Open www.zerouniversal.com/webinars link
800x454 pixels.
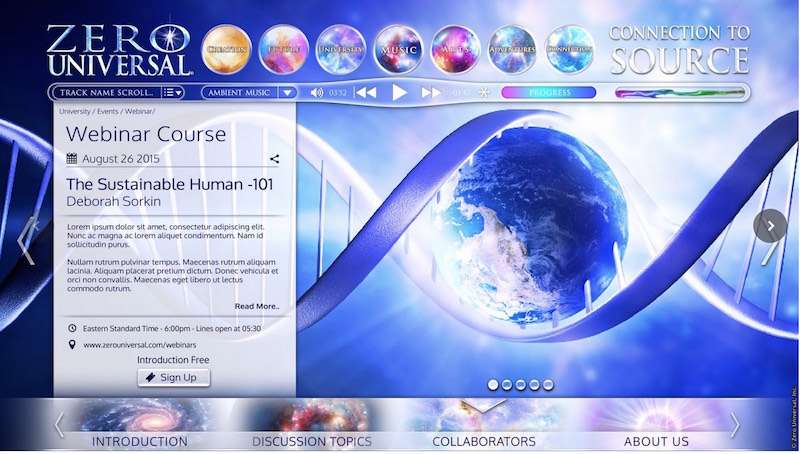click(x=140, y=345)
